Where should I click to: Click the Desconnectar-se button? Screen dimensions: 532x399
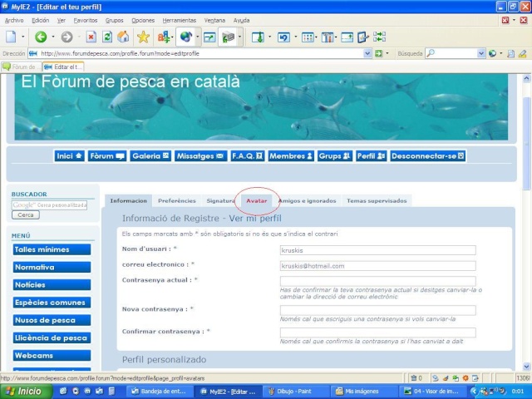click(x=428, y=156)
